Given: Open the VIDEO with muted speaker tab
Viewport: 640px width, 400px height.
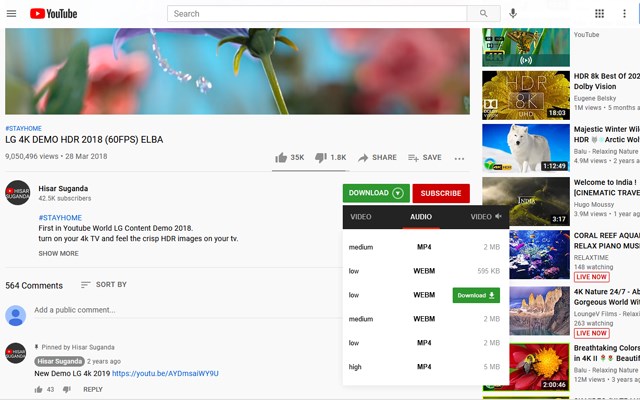Looking at the screenshot, I should [486, 217].
